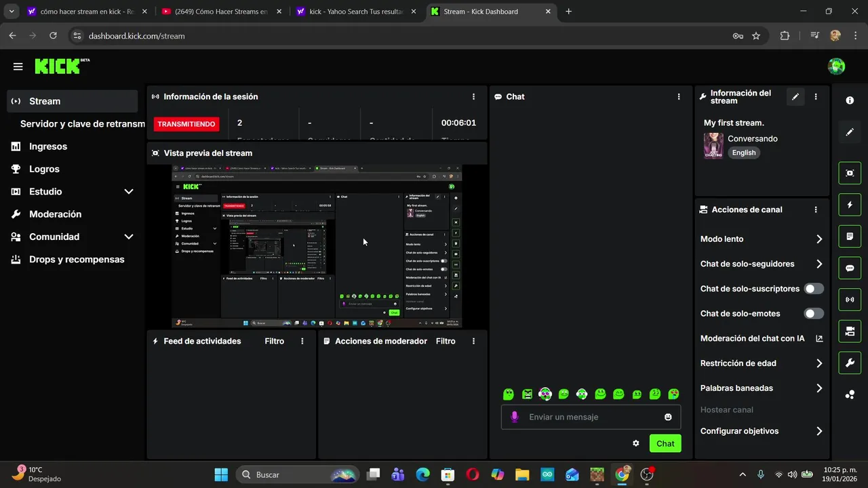Bookmark this page with the star icon
This screenshot has height=488, width=868.
pyautogui.click(x=756, y=36)
